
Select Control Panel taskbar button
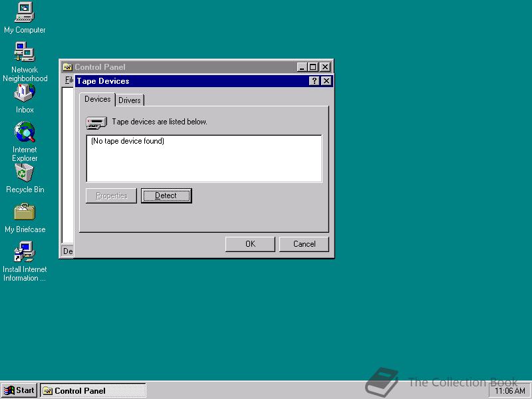[x=93, y=391]
